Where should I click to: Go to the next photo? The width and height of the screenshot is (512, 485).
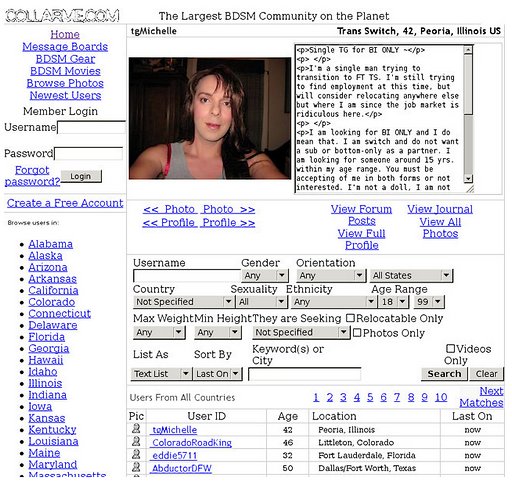point(229,209)
